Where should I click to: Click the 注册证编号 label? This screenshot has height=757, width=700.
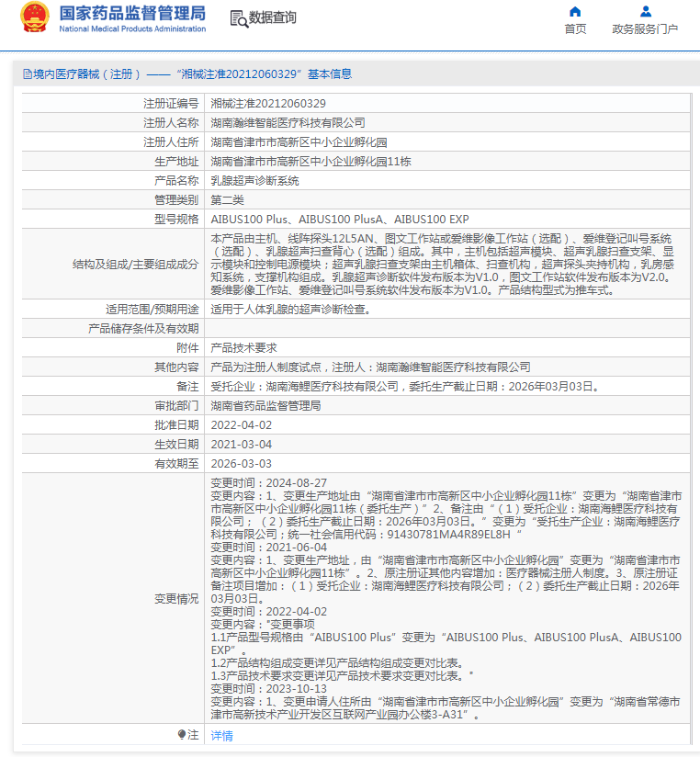coord(171,103)
